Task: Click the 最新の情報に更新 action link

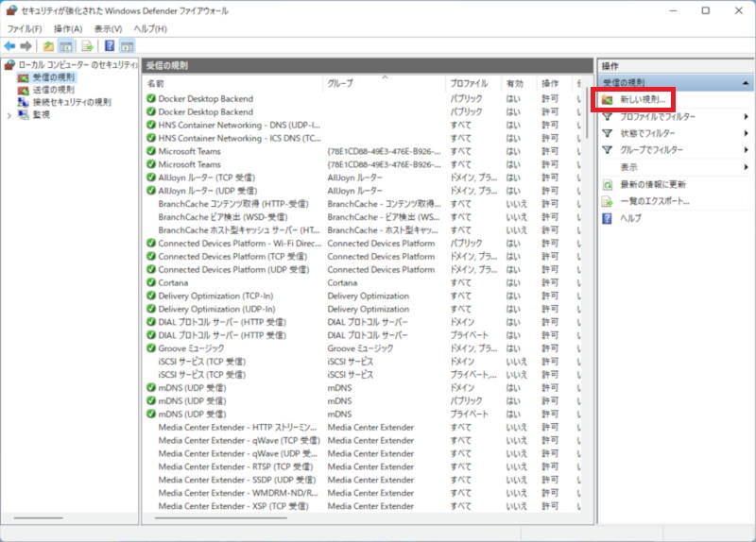Action: [x=653, y=184]
